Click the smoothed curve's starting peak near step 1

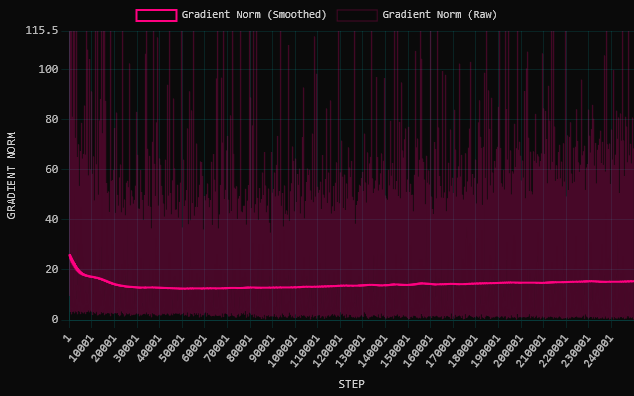[x=70, y=255]
